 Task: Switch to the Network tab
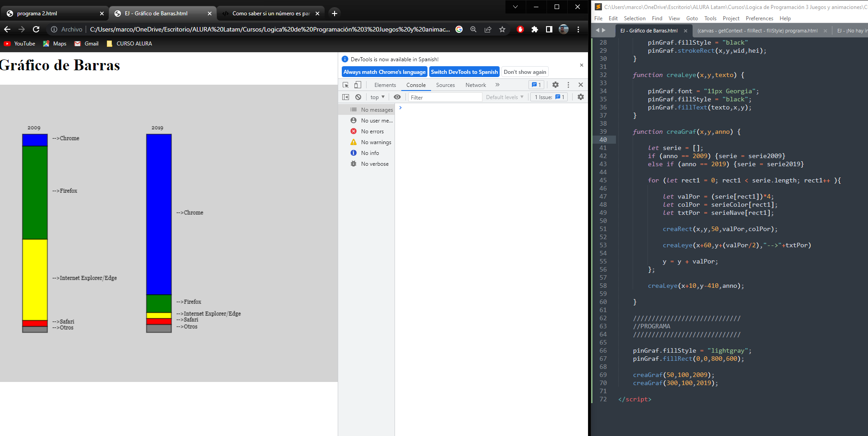476,85
